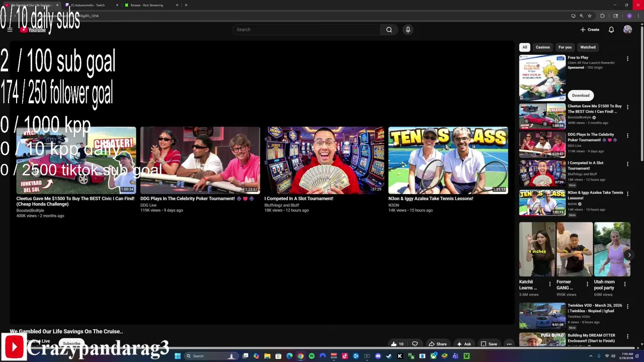Select the Watched filter chip

tap(588, 47)
